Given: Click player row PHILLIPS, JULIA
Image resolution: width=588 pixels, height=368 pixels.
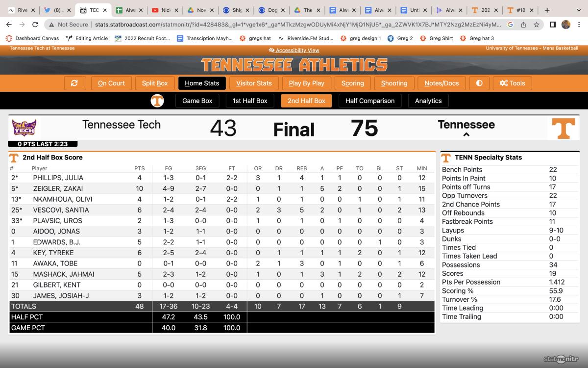Looking at the screenshot, I should [x=221, y=178].
